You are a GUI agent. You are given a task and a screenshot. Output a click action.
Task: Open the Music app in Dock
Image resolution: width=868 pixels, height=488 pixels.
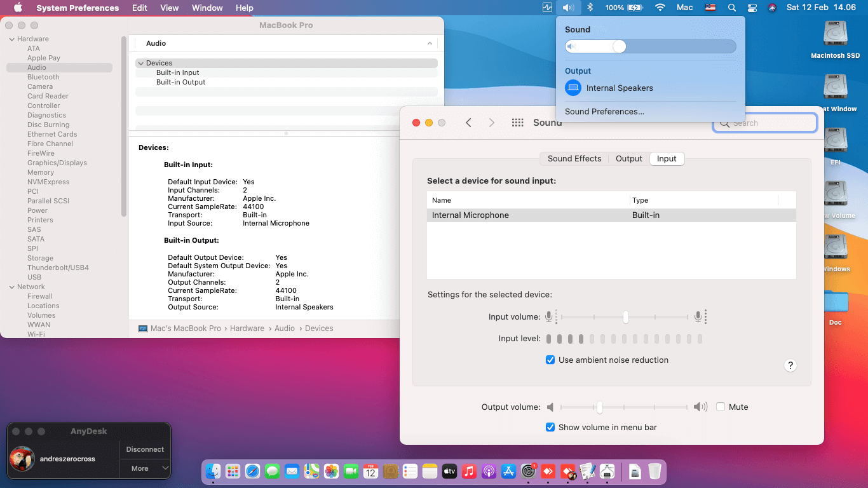469,471
